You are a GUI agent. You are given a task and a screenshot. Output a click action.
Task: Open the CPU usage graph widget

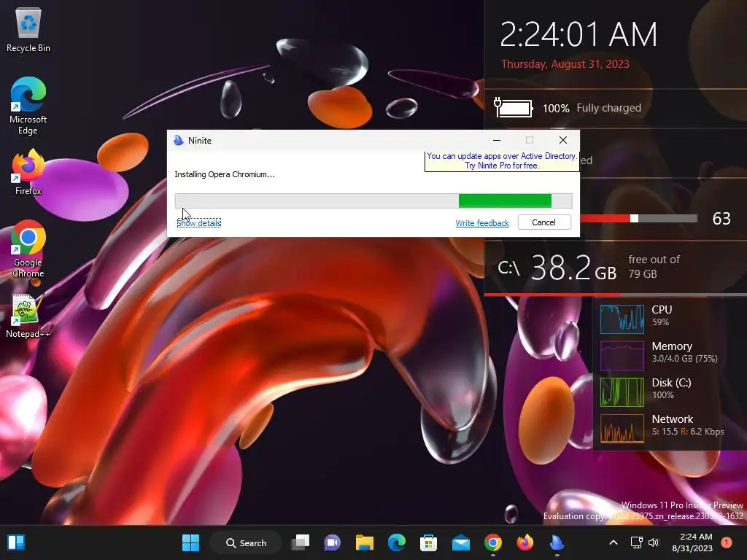click(622, 319)
